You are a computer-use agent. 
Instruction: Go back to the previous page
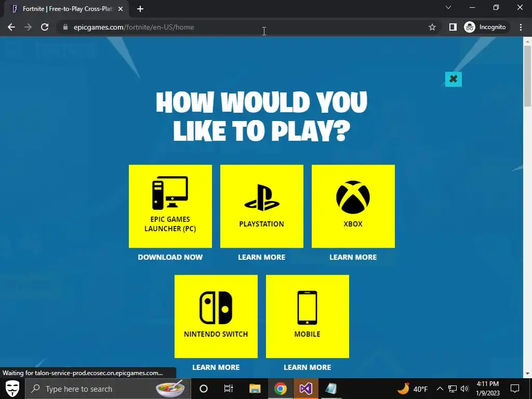[11, 27]
